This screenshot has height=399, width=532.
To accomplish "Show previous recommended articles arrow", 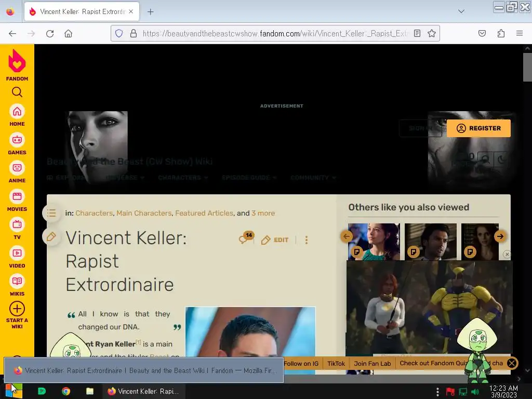I will (347, 236).
